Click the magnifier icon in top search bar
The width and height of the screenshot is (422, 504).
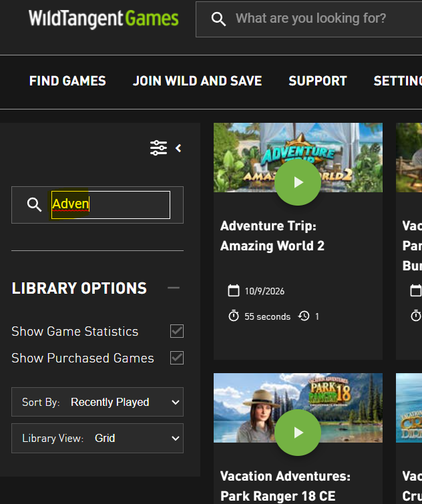pos(218,19)
